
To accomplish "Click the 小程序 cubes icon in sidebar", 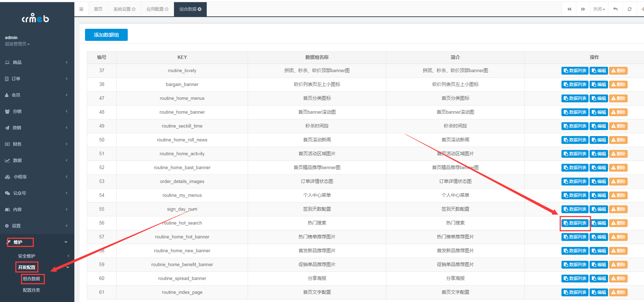I will click(x=7, y=177).
